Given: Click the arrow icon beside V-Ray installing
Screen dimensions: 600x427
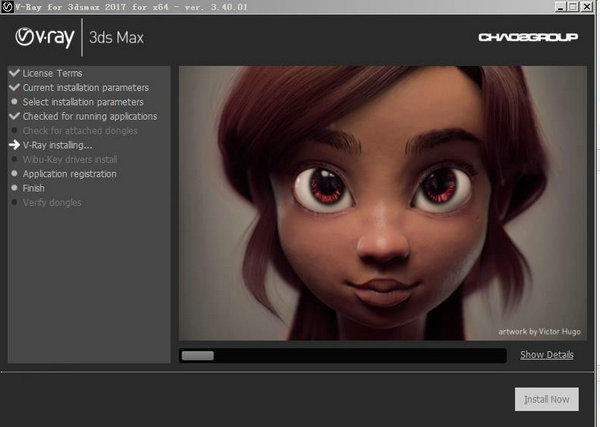Looking at the screenshot, I should 13,145.
